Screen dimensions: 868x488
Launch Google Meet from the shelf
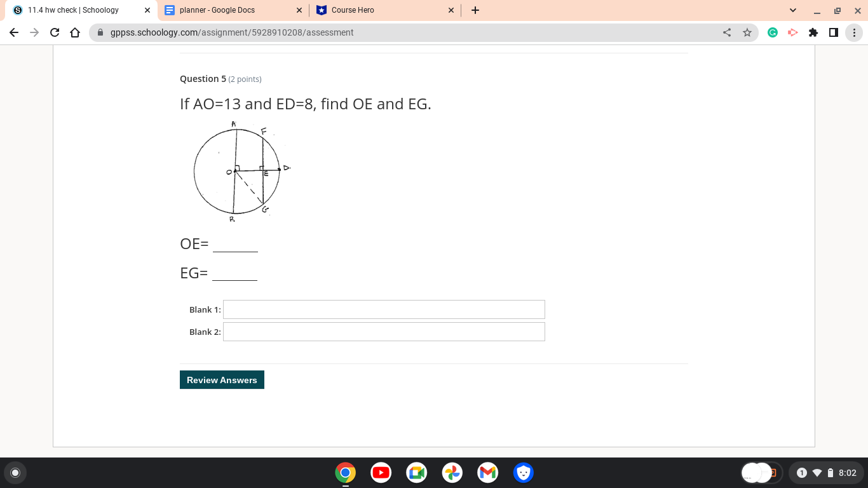(x=417, y=473)
